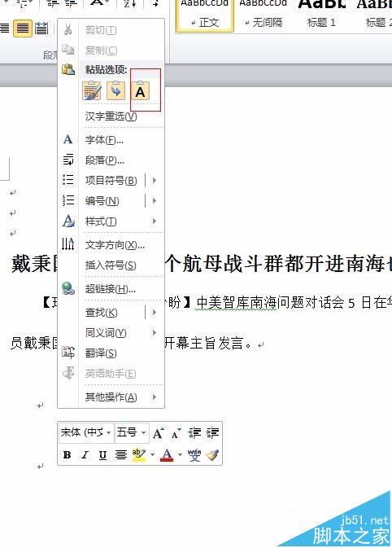This screenshot has height=548, width=392.
Task: Expand 查找(K) submenu arrow
Action: [x=154, y=312]
